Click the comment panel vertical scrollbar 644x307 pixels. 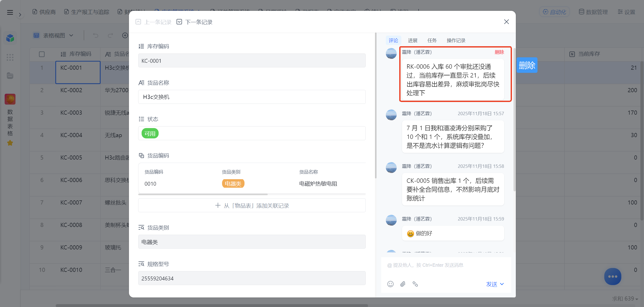(514, 119)
